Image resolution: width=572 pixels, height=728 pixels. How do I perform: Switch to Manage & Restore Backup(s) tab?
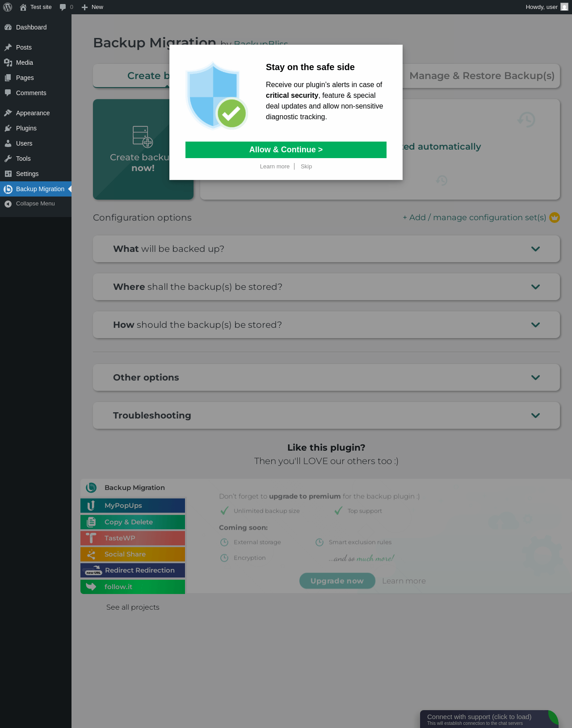[x=482, y=76]
